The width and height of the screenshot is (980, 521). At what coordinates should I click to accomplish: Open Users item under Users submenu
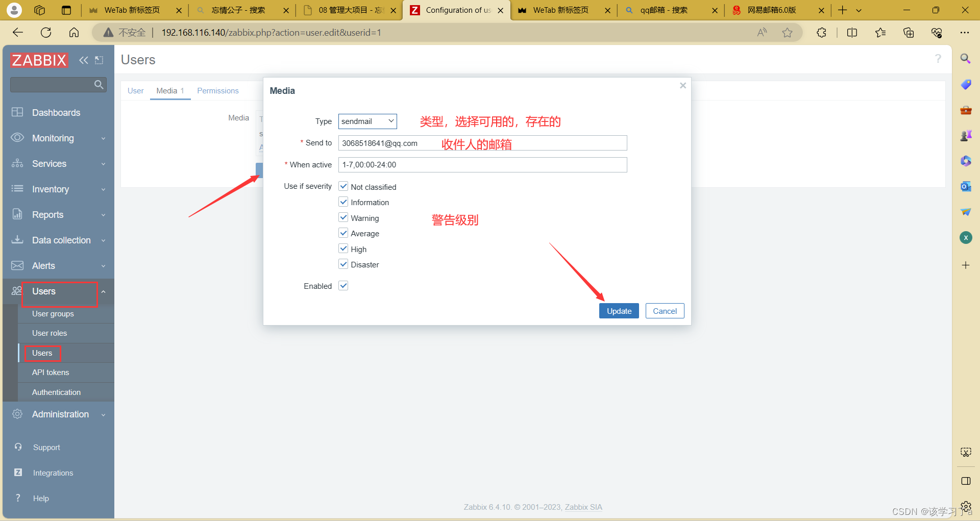42,353
